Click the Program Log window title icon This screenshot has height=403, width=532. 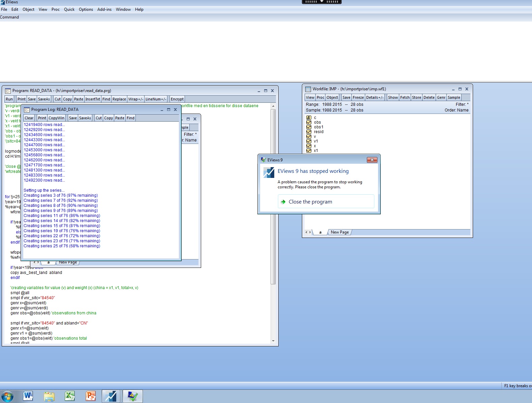[27, 110]
